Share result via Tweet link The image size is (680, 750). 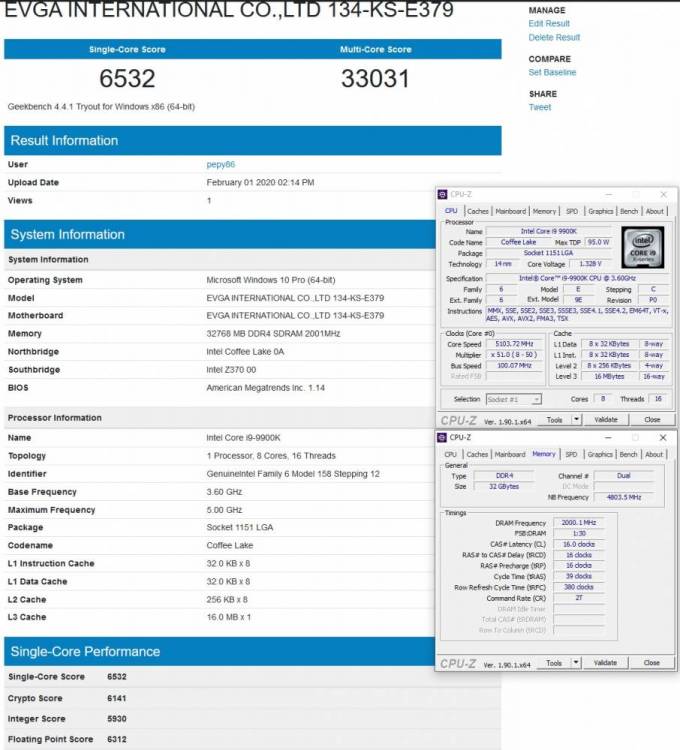tap(539, 107)
